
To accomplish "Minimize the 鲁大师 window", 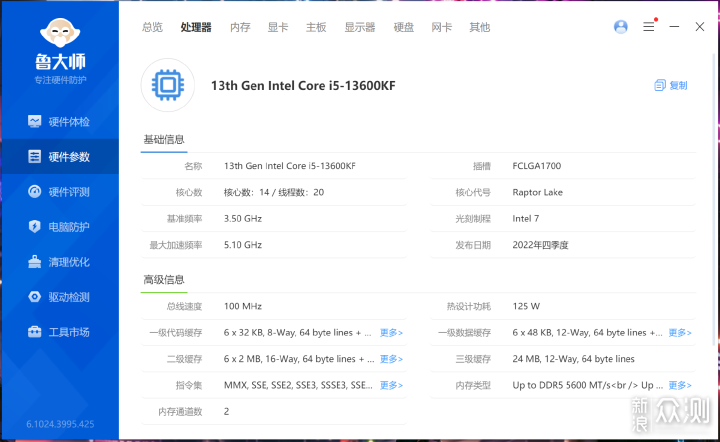I will click(x=674, y=27).
